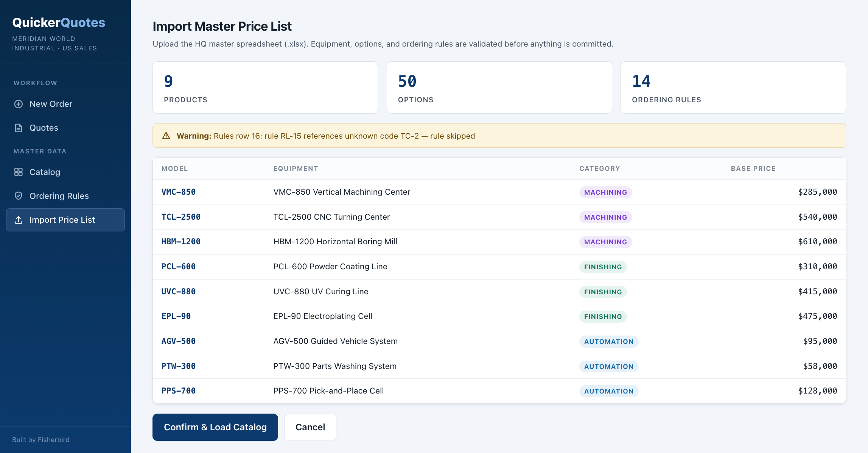Image resolution: width=868 pixels, height=453 pixels.
Task: Open the Catalog page
Action: (x=65, y=172)
